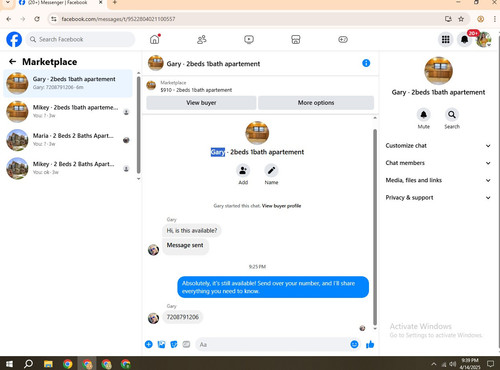Mute the Gary conversation

click(x=423, y=115)
